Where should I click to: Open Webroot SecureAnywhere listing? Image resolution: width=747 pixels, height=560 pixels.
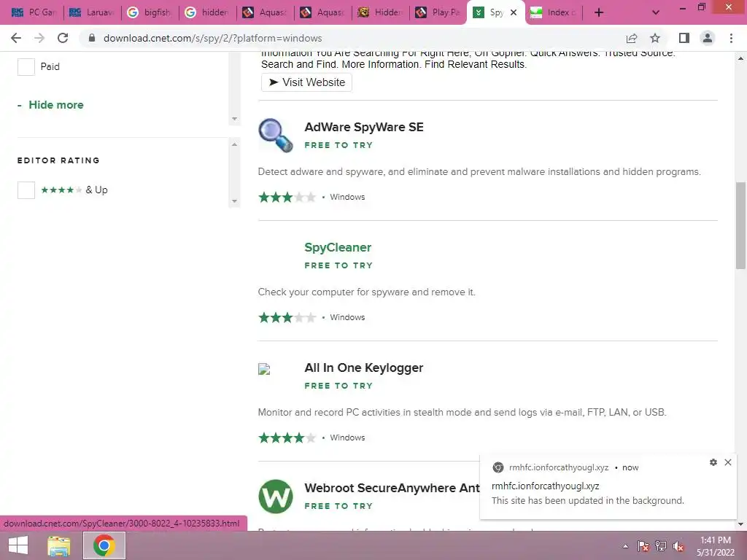coord(392,488)
